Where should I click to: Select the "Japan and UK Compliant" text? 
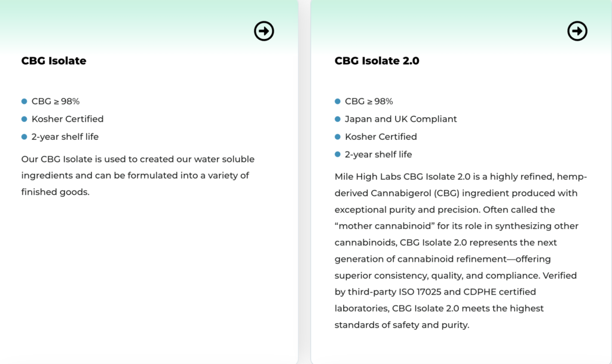click(400, 119)
